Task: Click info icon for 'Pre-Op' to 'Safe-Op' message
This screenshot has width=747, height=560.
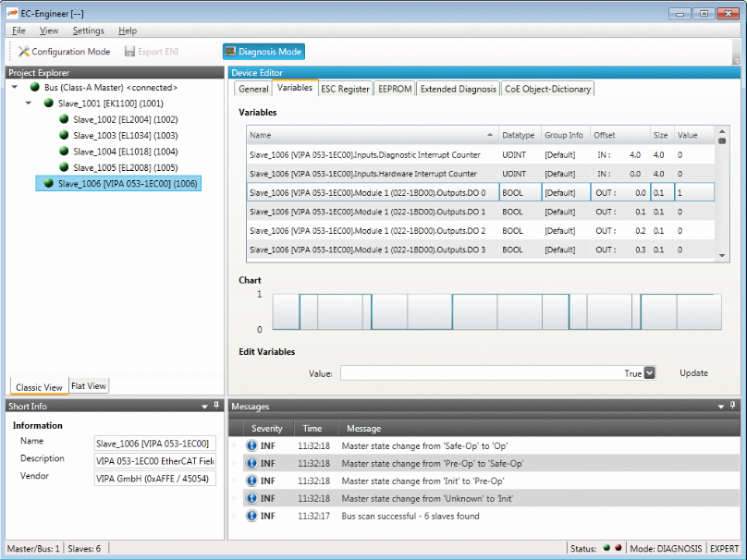Action: [x=251, y=463]
